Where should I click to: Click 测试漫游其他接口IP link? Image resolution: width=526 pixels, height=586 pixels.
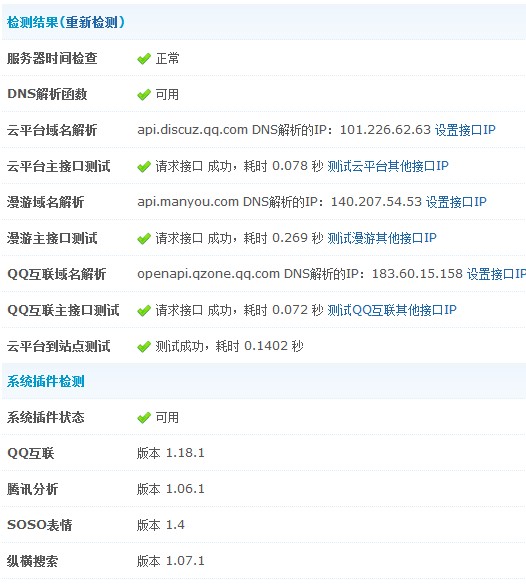[382, 238]
